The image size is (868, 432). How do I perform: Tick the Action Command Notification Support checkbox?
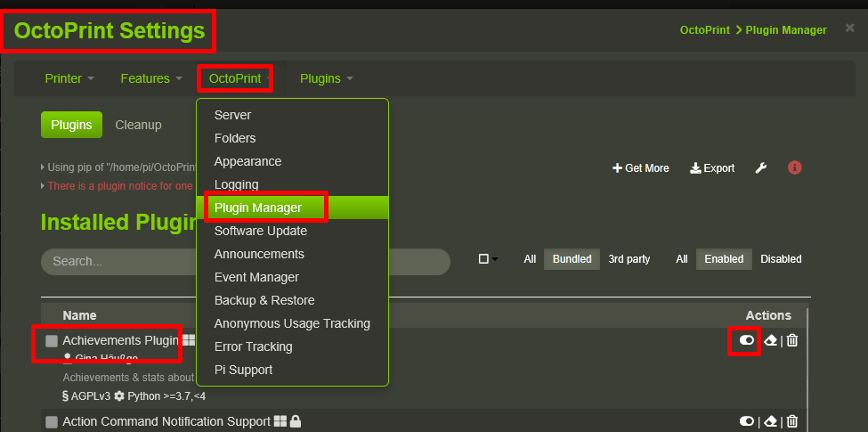click(x=52, y=422)
